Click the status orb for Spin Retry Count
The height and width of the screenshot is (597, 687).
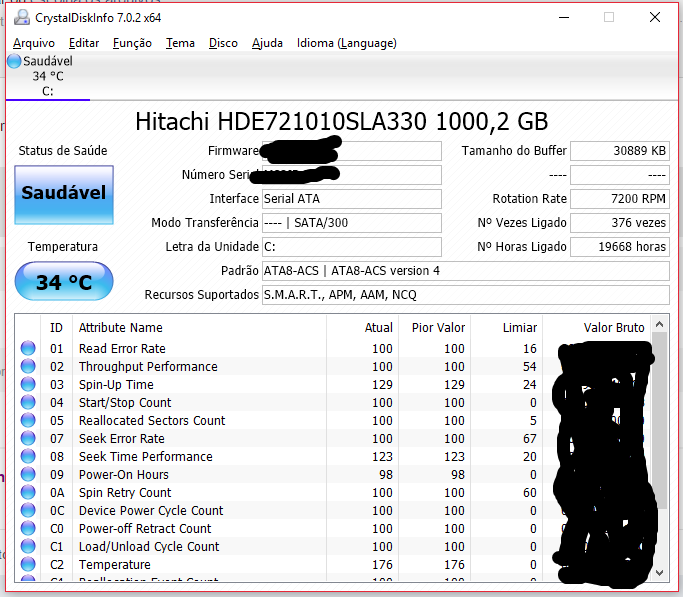tap(28, 492)
